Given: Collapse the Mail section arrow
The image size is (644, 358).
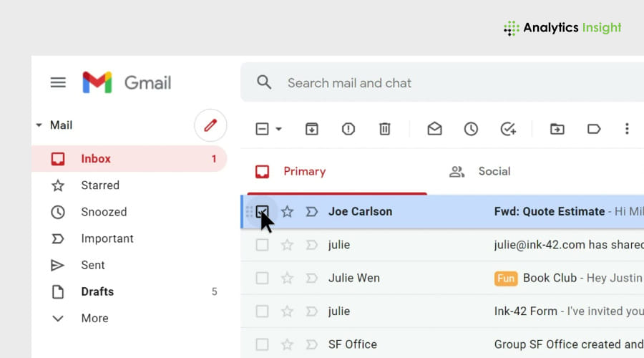Looking at the screenshot, I should (x=39, y=125).
